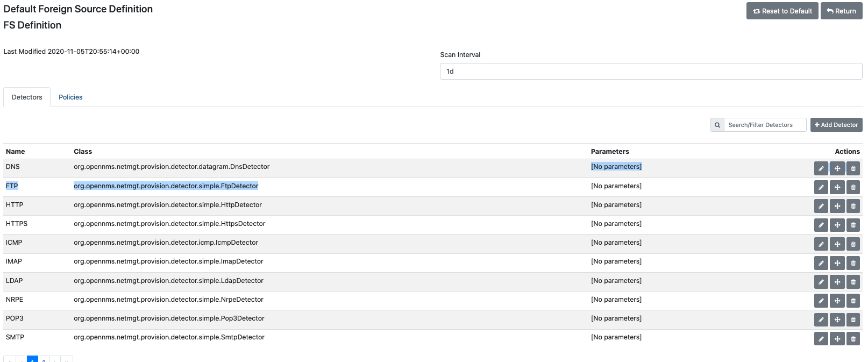Go to pagination page 1
This screenshot has height=362, width=868.
(32, 359)
